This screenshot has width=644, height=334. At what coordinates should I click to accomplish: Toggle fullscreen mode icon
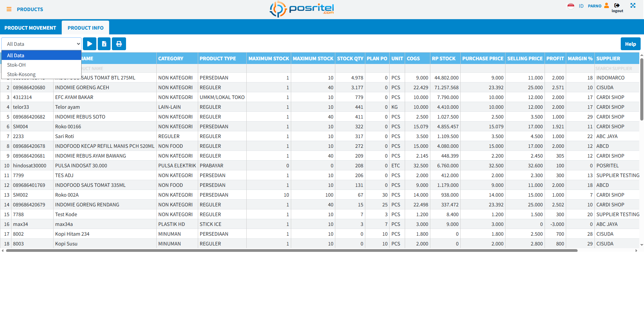(x=633, y=6)
